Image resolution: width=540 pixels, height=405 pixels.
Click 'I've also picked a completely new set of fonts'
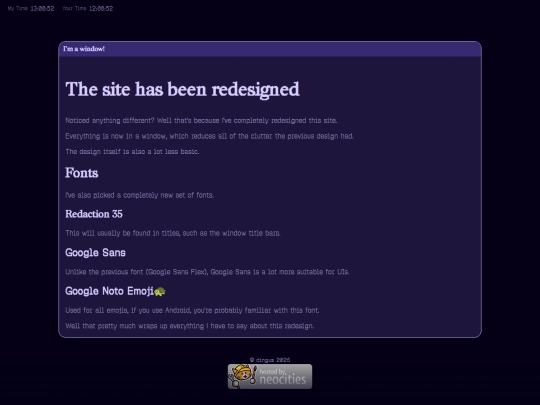[x=139, y=195]
